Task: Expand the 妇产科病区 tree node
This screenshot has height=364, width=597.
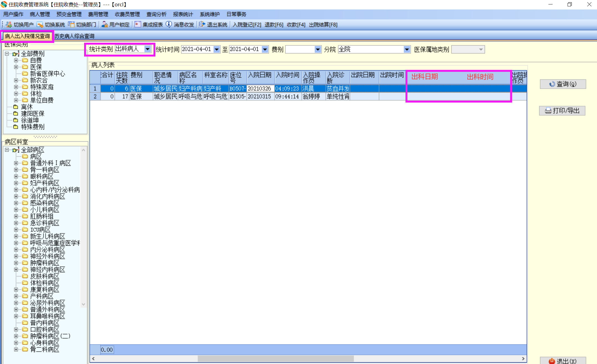Action: click(16, 183)
